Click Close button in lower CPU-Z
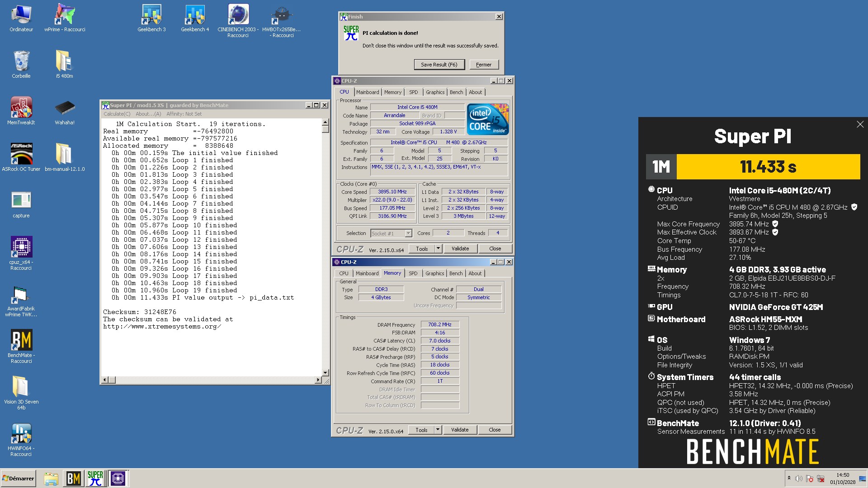This screenshot has width=868, height=488. (x=495, y=430)
